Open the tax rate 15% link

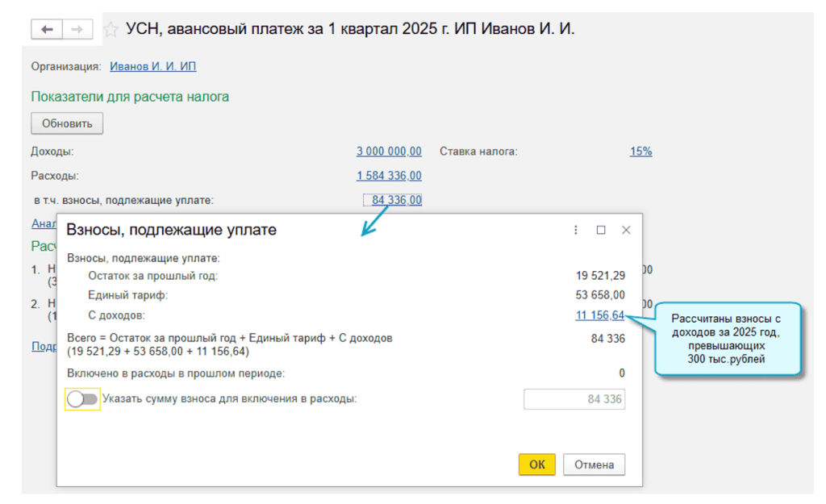click(640, 151)
